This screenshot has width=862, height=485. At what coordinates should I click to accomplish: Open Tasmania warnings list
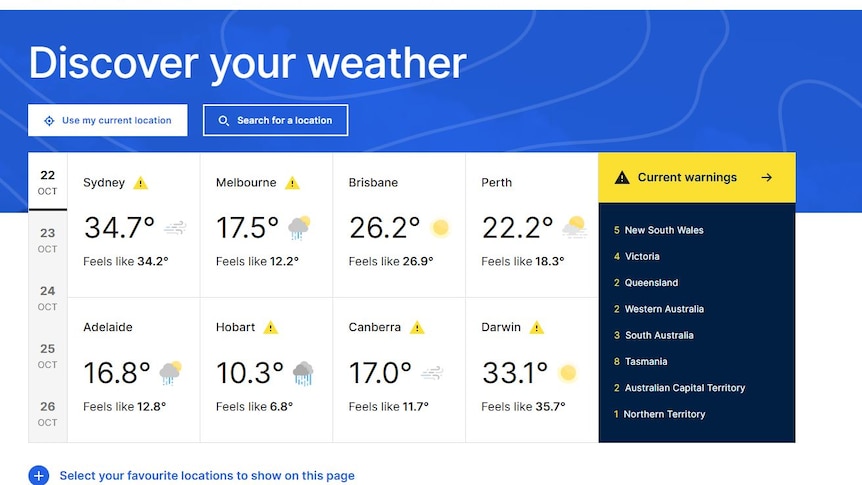click(645, 361)
